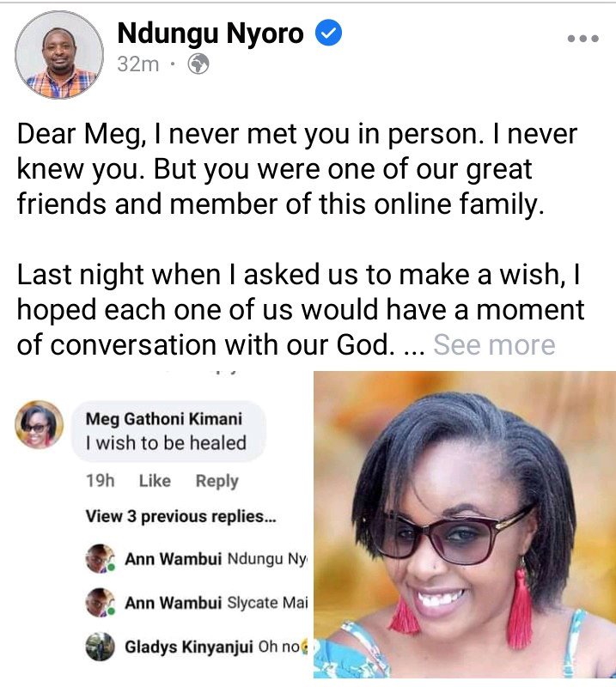Open Gladys Kinyanjui name link

[x=189, y=647]
